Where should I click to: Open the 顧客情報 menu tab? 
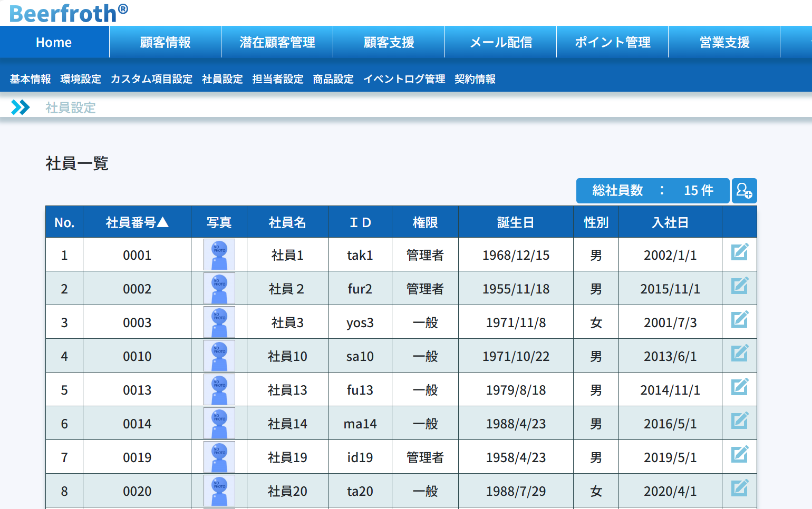tap(165, 42)
